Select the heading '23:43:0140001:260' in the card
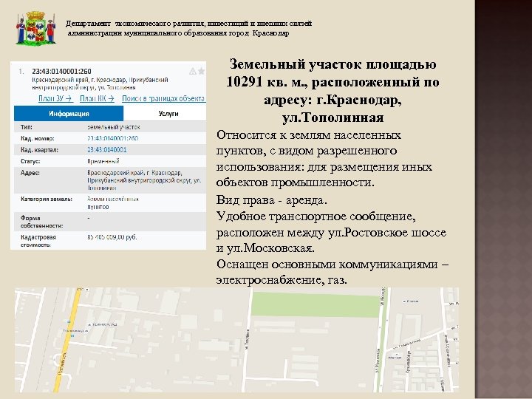This screenshot has width=532, height=399. tap(61, 71)
